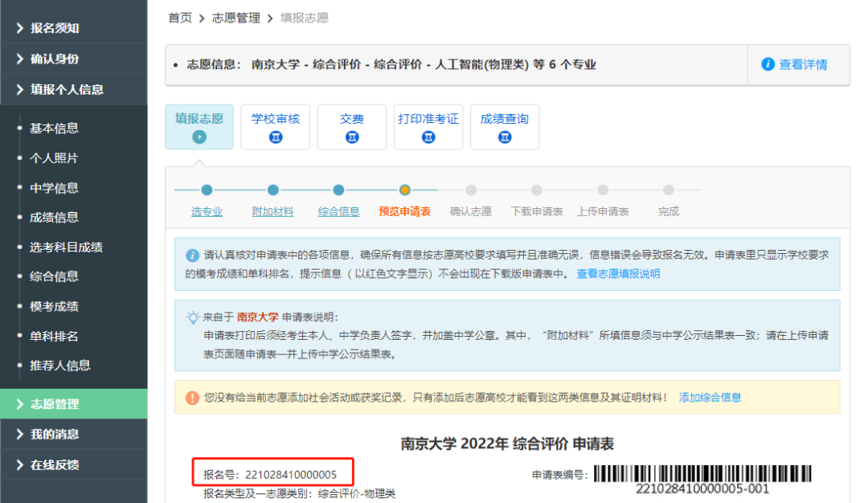Expand the 确认身份 sidebar section
This screenshot has height=503, width=868.
[55, 59]
